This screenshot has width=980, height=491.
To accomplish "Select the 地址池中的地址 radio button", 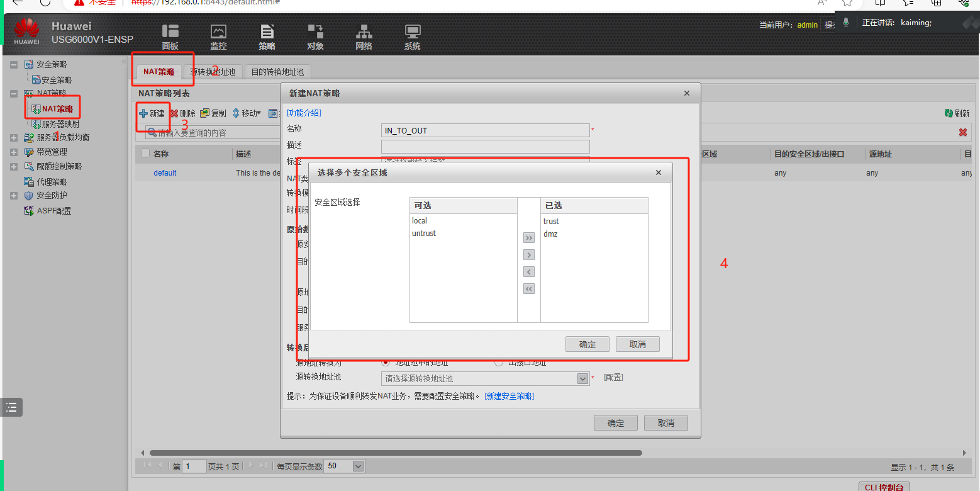I will tap(386, 363).
